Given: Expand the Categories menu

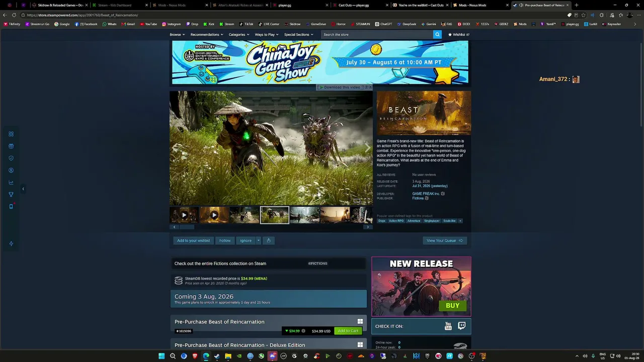Looking at the screenshot, I should coord(239,35).
